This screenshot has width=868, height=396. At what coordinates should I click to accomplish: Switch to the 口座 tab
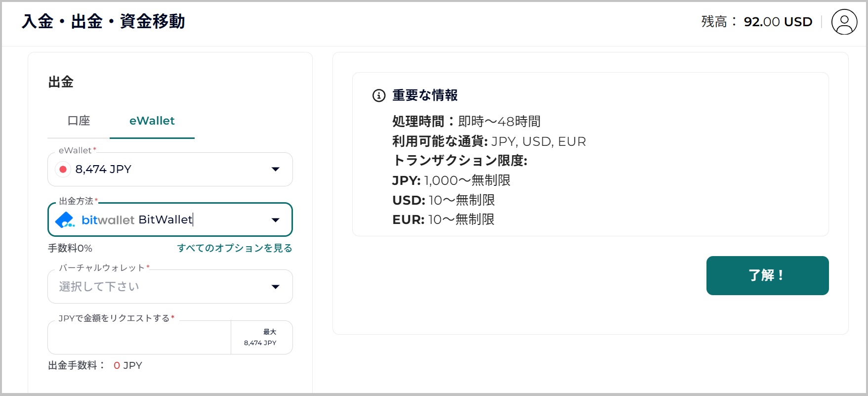click(79, 121)
